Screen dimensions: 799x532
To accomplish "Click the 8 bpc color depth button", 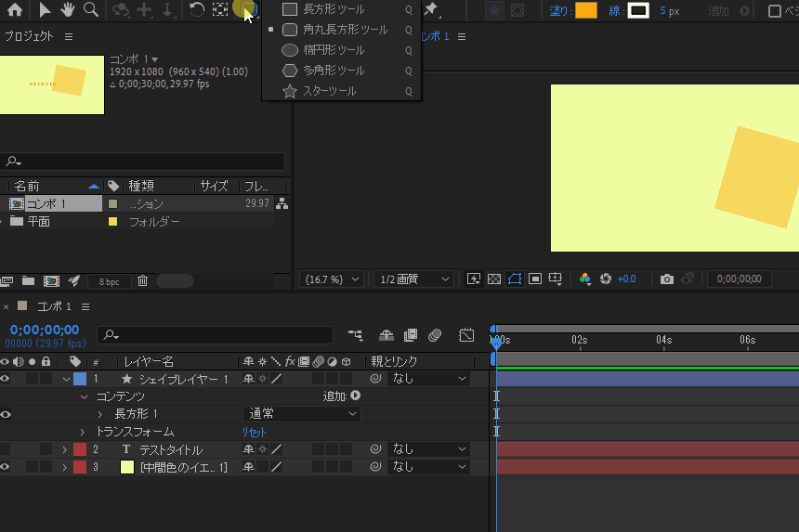I will [109, 281].
